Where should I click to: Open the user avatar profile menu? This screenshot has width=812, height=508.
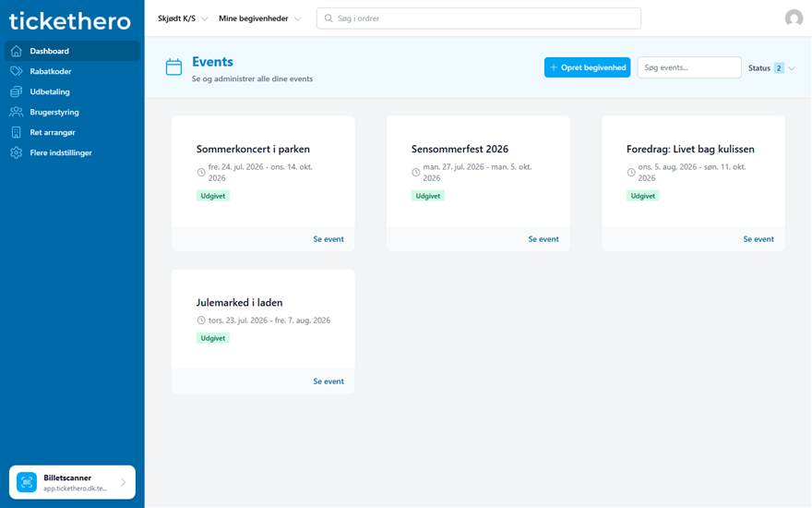point(794,18)
